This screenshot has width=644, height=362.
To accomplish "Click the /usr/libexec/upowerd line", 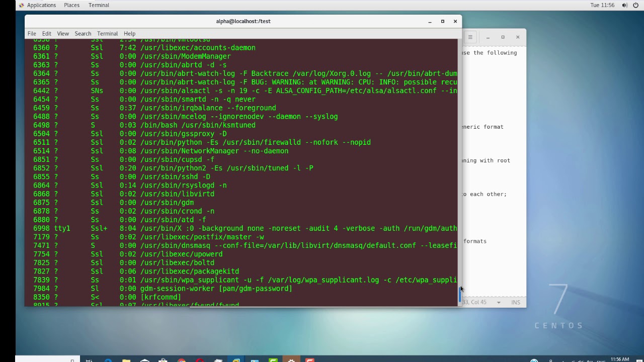I will (128, 254).
